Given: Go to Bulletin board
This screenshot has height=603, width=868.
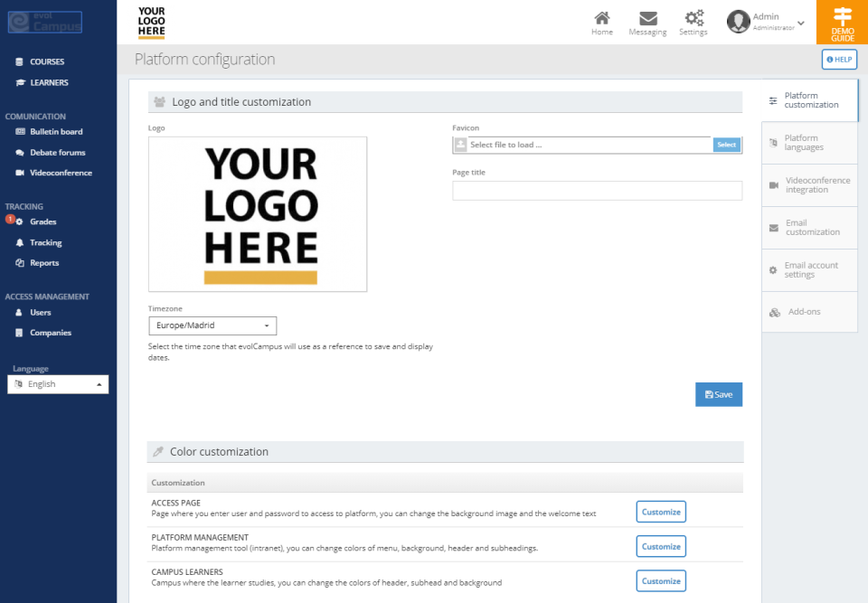Looking at the screenshot, I should [56, 132].
